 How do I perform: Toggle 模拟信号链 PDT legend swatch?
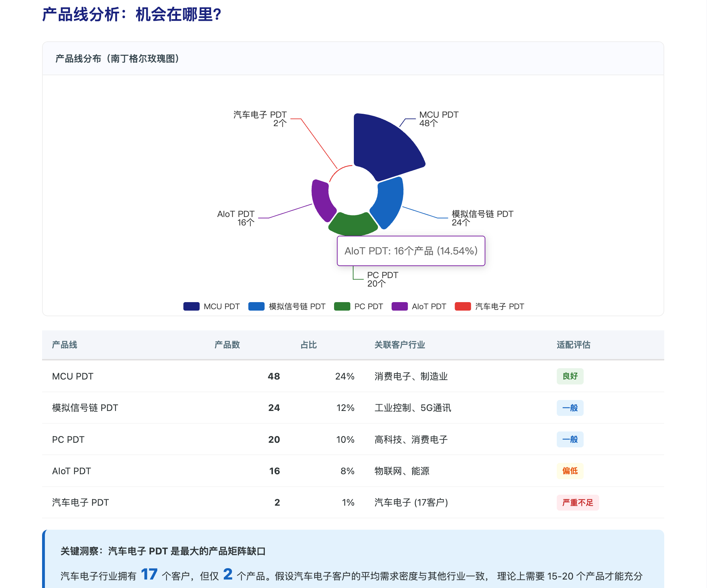(x=256, y=306)
